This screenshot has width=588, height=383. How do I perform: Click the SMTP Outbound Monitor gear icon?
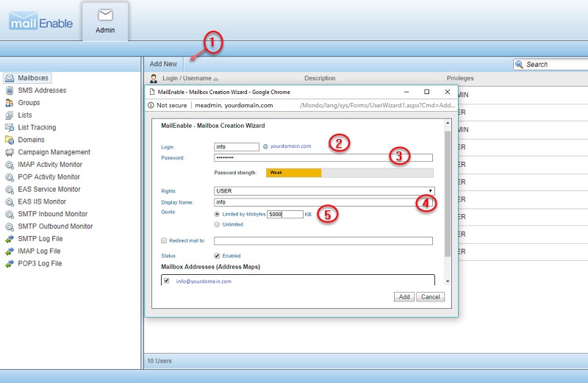click(x=10, y=226)
